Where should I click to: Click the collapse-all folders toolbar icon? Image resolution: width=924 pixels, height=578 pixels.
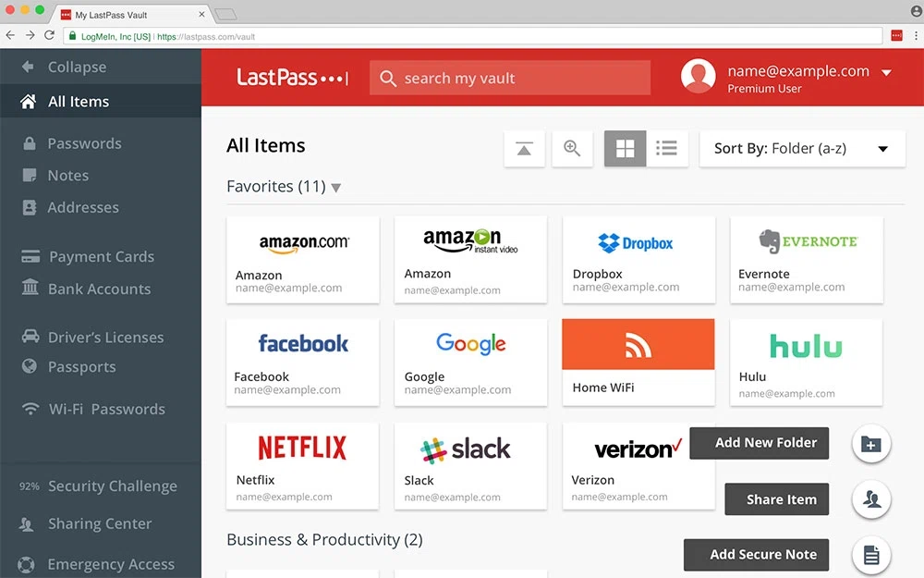coord(524,149)
